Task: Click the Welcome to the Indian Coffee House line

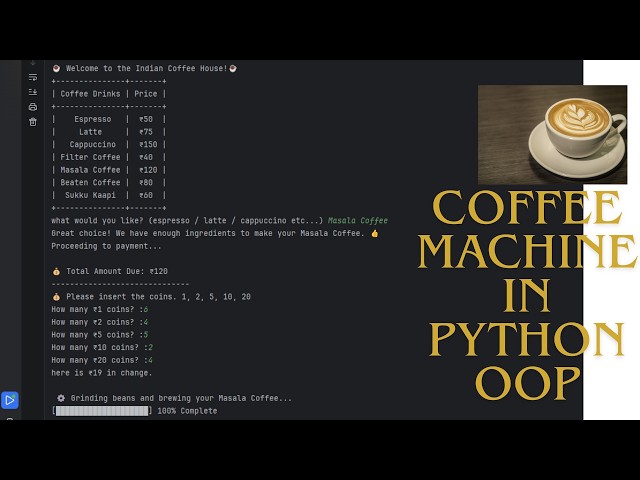Action: coord(144,69)
